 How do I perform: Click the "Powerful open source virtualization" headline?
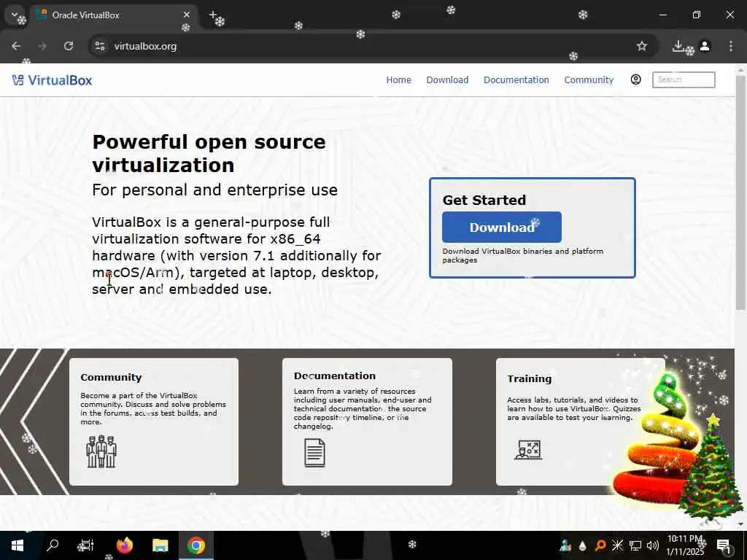pyautogui.click(x=209, y=154)
